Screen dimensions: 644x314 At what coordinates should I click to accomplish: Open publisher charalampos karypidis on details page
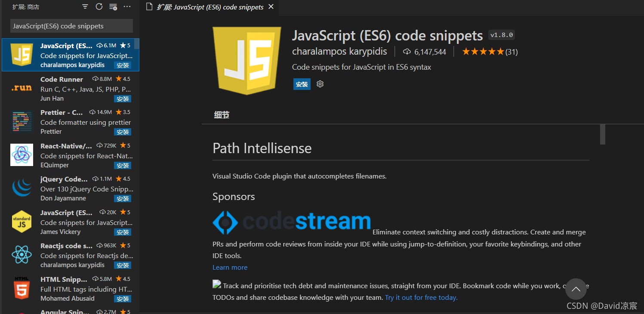339,52
